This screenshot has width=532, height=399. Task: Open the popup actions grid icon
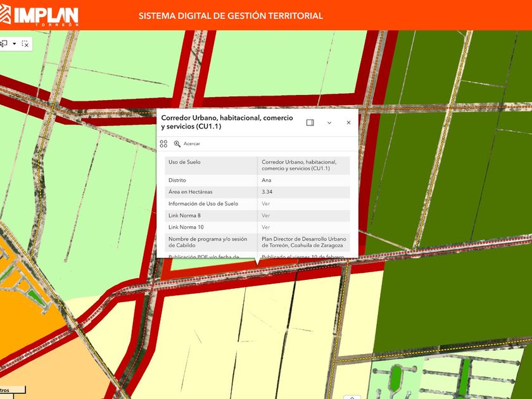click(164, 144)
